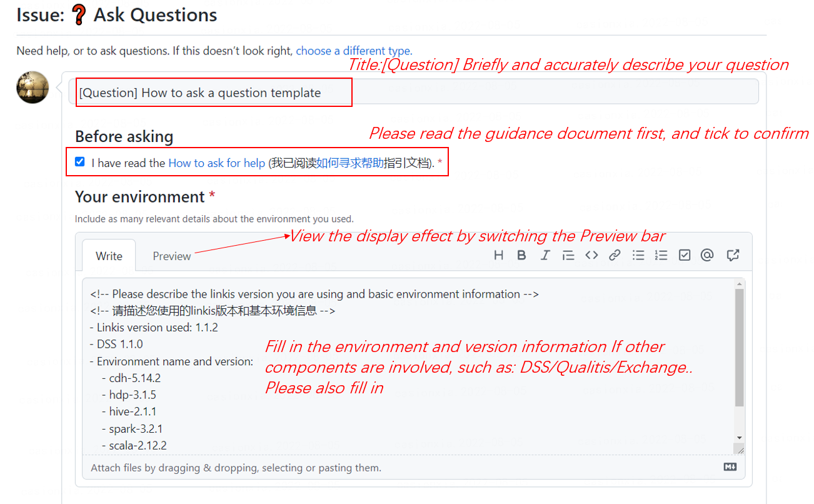
Task: Toggle bold text formatting
Action: pos(521,255)
